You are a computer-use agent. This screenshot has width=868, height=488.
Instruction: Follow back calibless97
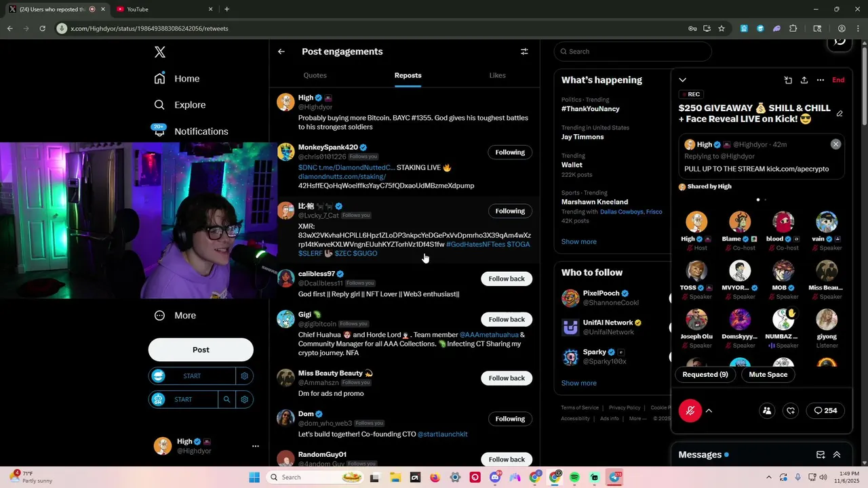click(x=507, y=279)
